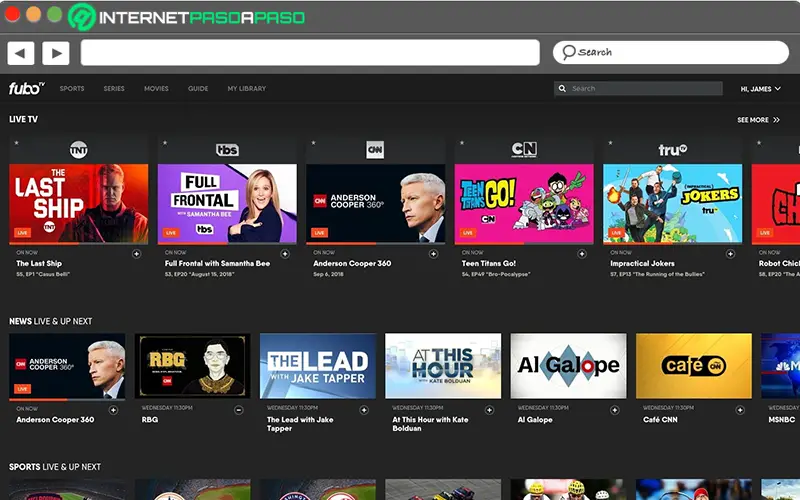800x500 pixels.
Task: Click the browser back arrow button
Action: pyautogui.click(x=21, y=53)
